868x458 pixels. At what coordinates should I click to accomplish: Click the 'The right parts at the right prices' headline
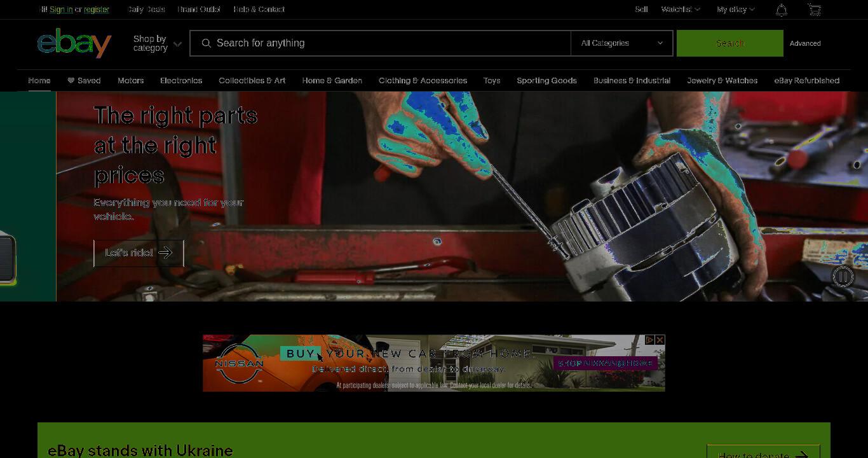[175, 145]
